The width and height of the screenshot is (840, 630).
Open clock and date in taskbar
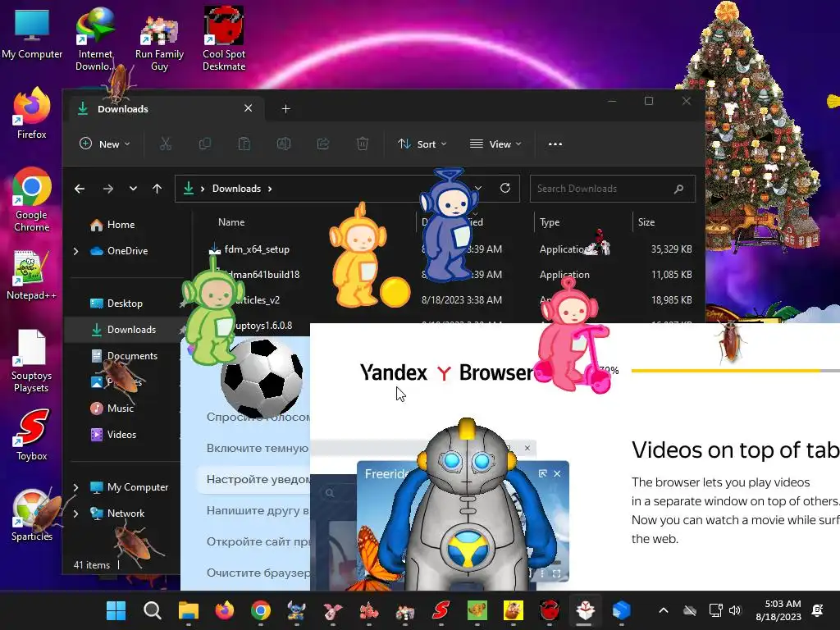(778, 610)
